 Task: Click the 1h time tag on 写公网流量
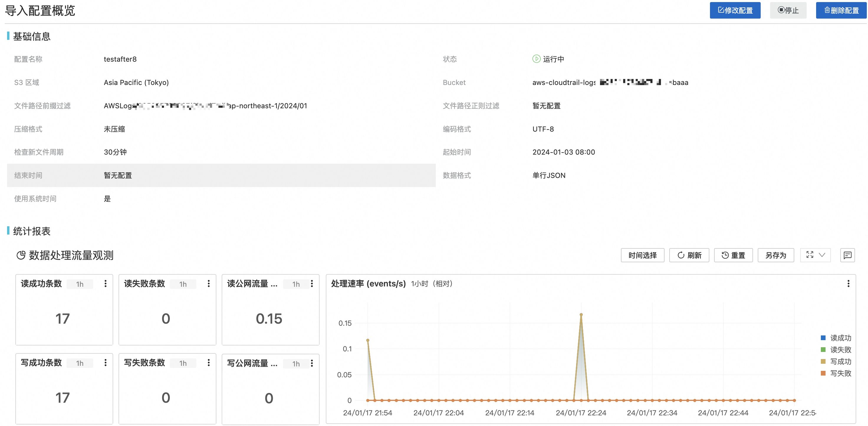coord(296,364)
